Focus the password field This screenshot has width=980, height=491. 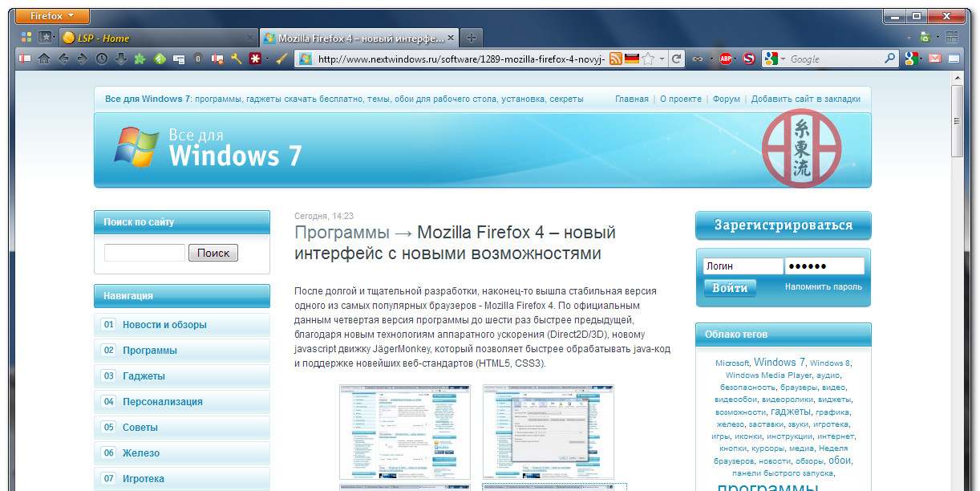pos(824,266)
